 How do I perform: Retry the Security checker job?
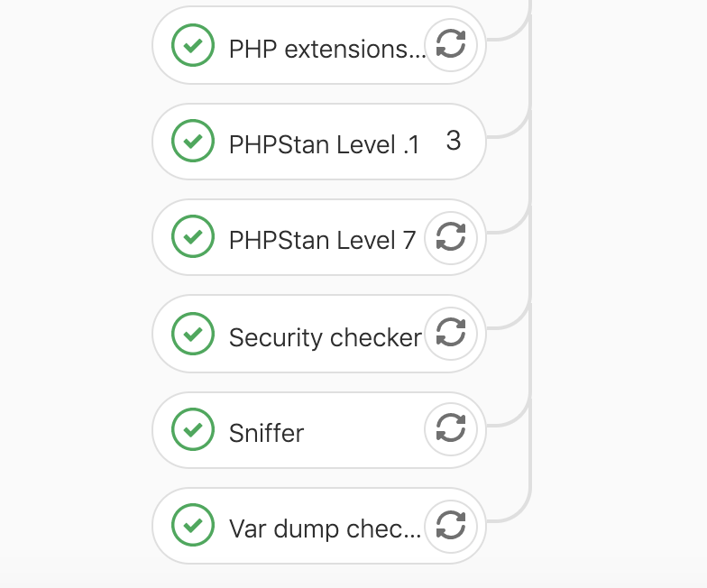point(451,334)
